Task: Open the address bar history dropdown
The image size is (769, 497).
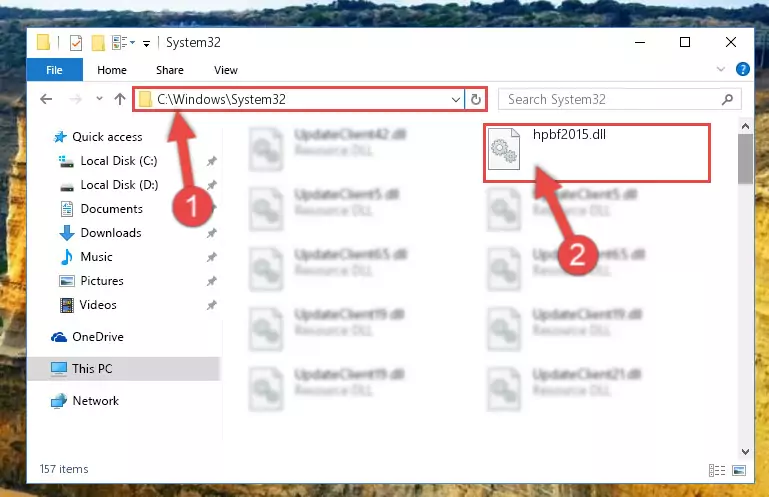Action: tap(456, 100)
